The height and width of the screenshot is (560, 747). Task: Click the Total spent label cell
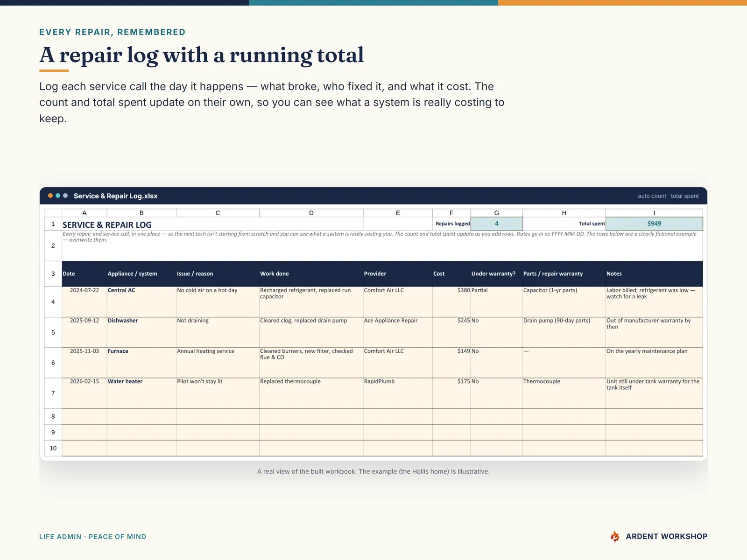564,224
